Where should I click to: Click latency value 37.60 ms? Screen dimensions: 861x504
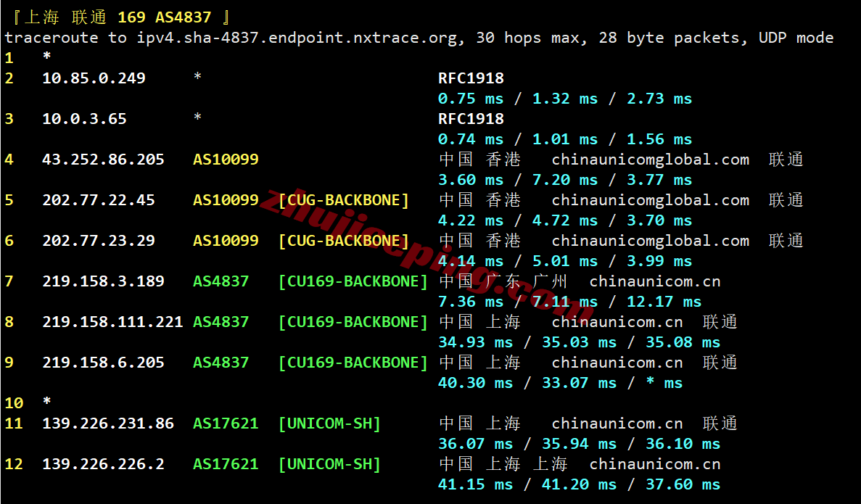683,485
